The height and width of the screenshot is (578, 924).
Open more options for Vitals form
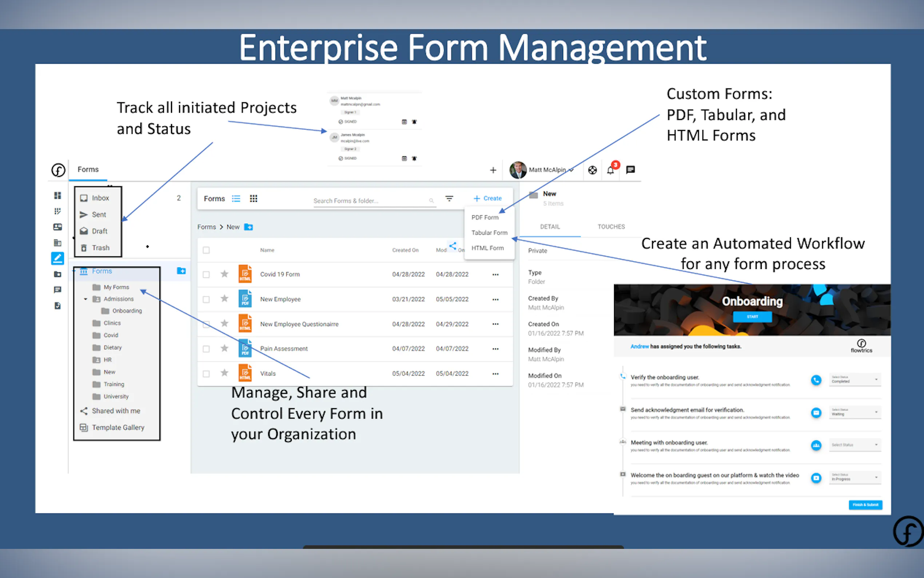[495, 373]
